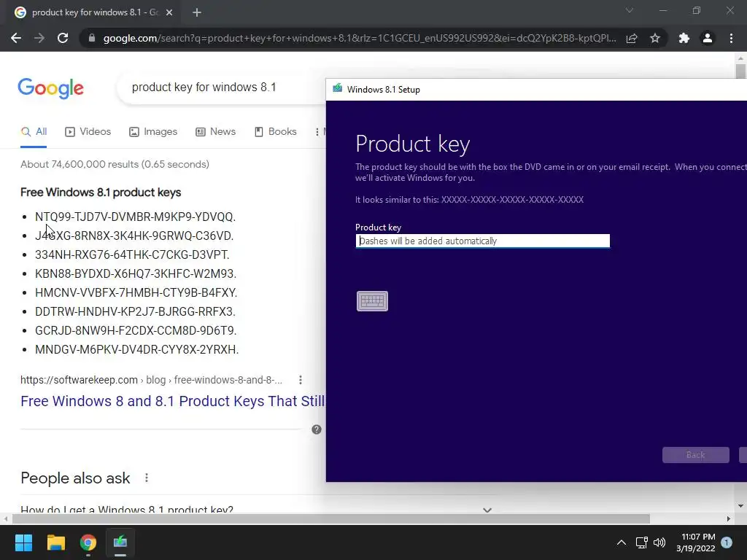Click the key DDTRW-HNDHV-KP2J7-BJRGG-RRFX3
The width and height of the screenshot is (747, 560).
click(135, 312)
